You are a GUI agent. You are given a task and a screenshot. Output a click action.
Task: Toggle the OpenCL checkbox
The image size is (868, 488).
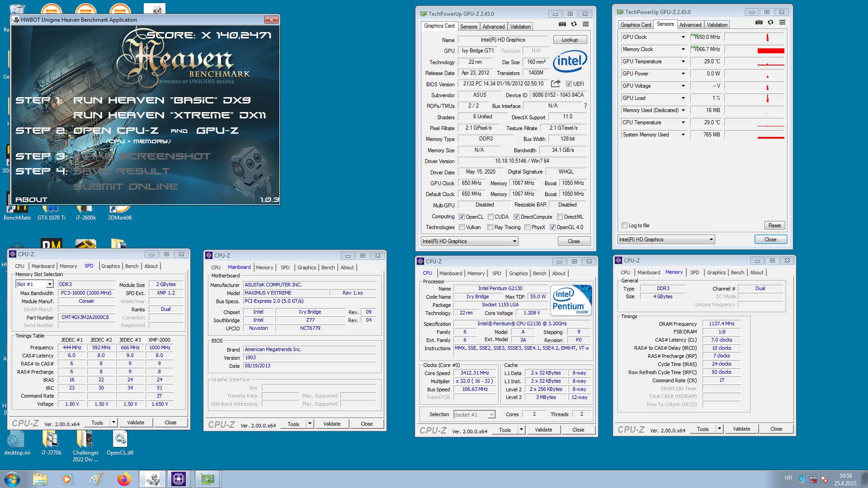(462, 217)
